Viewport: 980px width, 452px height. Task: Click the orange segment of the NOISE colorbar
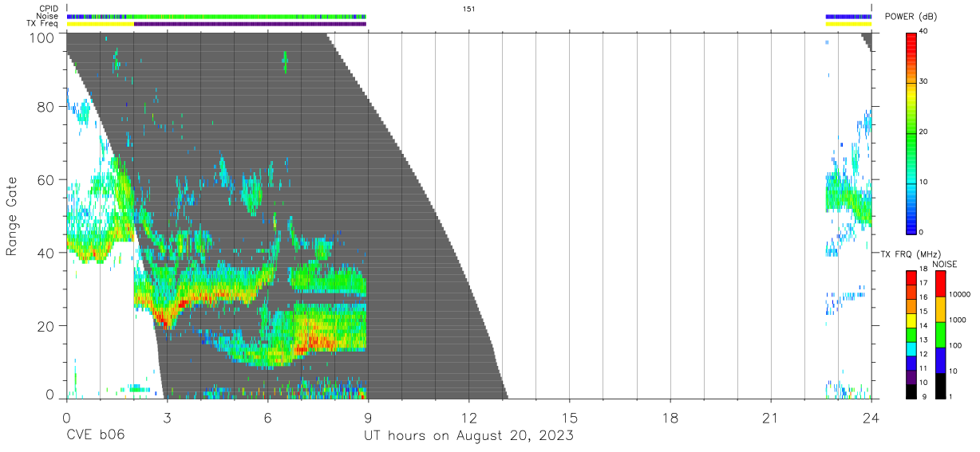[x=941, y=309]
